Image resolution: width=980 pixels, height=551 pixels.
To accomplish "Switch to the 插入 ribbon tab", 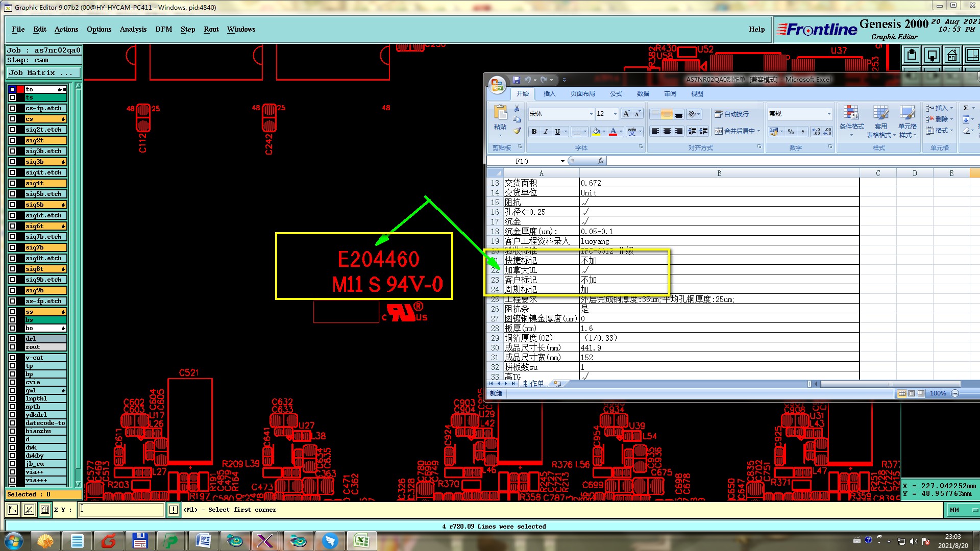I will click(549, 94).
